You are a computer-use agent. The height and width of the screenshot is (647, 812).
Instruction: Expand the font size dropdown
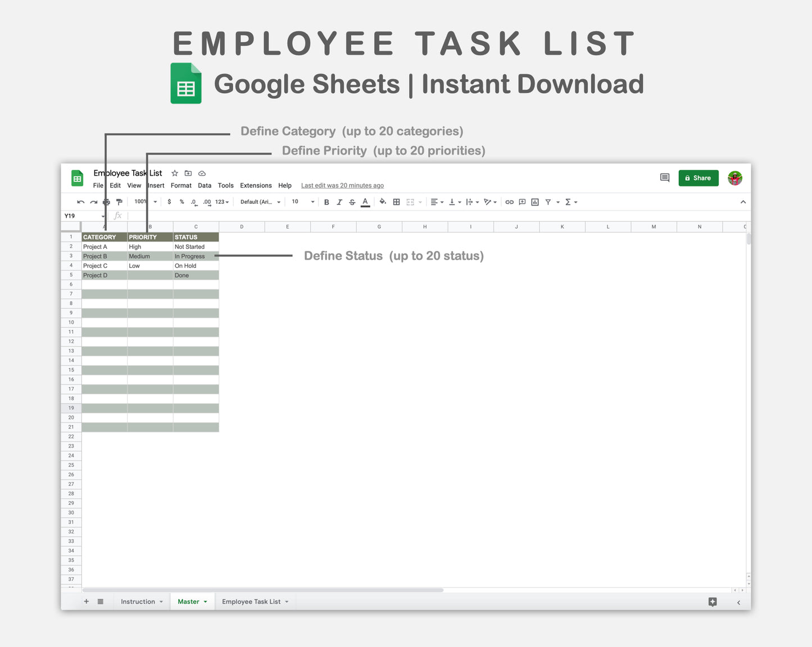[x=312, y=202]
